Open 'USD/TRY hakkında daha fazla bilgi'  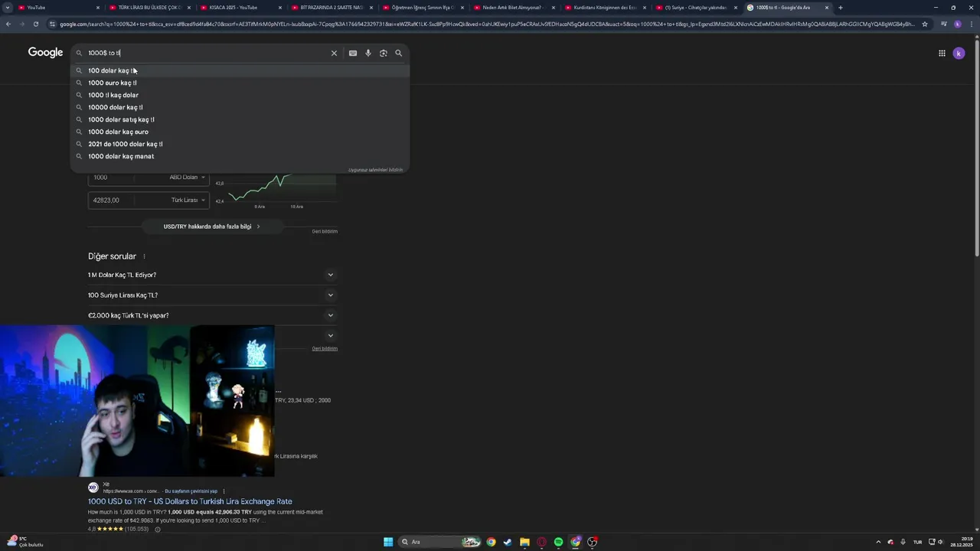click(212, 227)
